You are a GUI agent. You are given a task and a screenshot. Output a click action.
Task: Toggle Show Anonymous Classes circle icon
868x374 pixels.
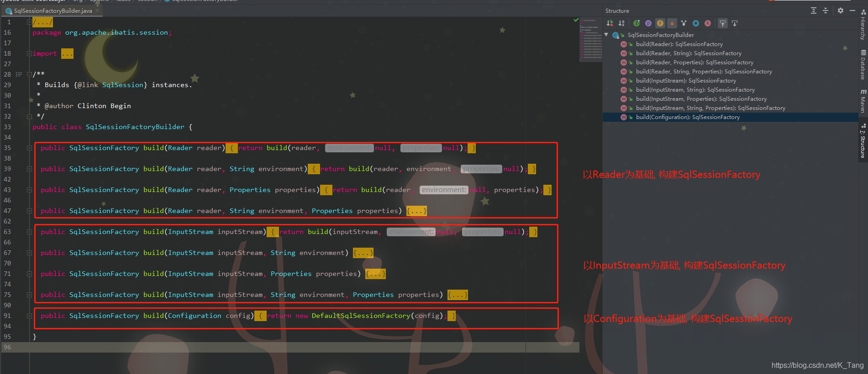pos(695,23)
